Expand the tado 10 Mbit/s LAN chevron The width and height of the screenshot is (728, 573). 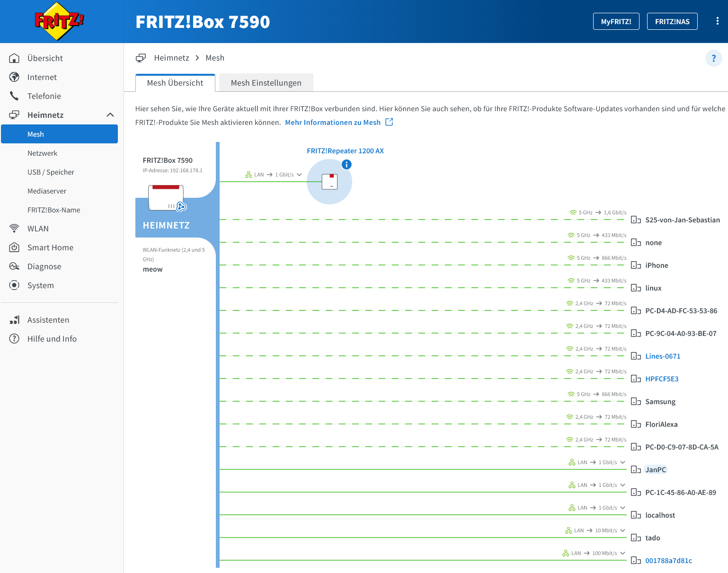622,530
